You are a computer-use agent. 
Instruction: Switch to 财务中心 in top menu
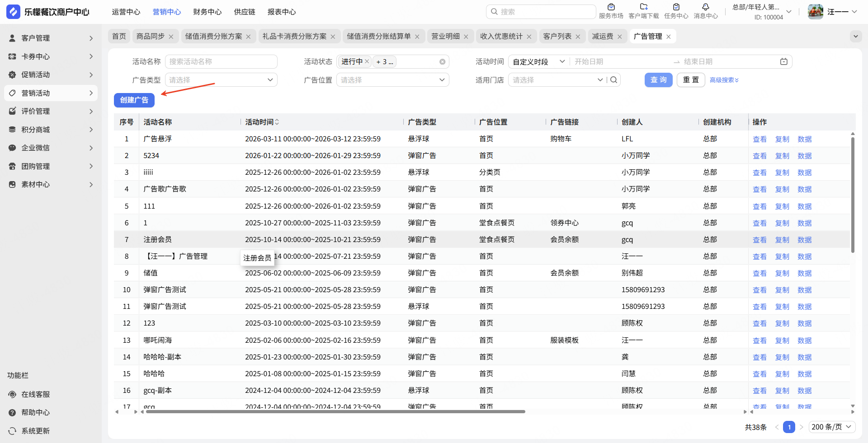207,12
